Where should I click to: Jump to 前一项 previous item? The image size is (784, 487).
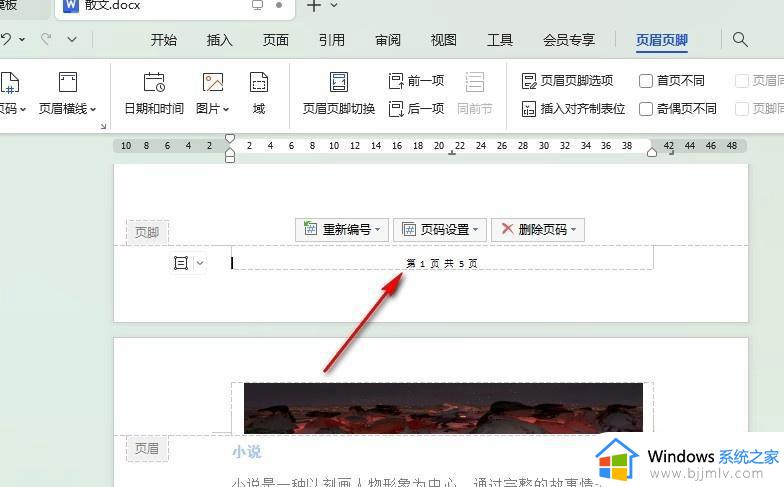tap(416, 80)
